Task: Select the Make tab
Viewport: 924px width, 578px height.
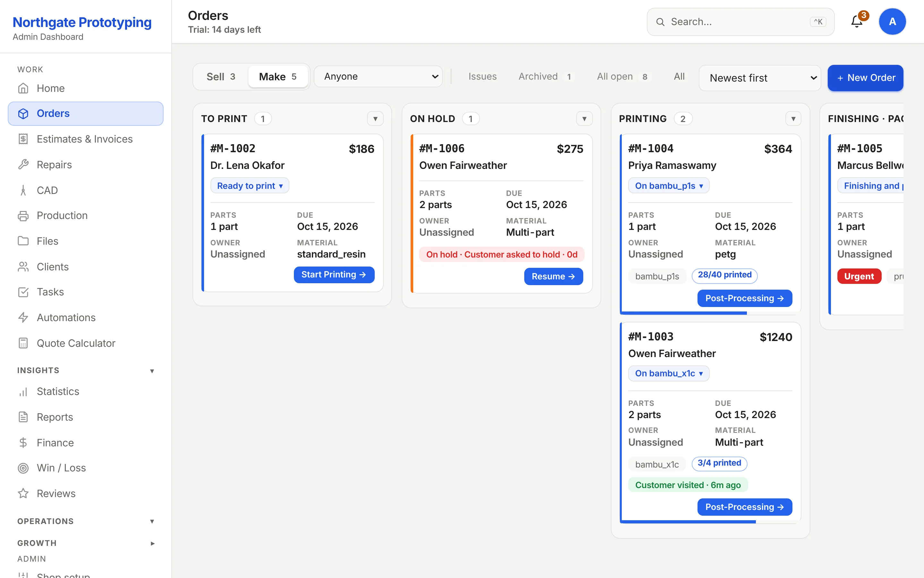Action: (278, 77)
